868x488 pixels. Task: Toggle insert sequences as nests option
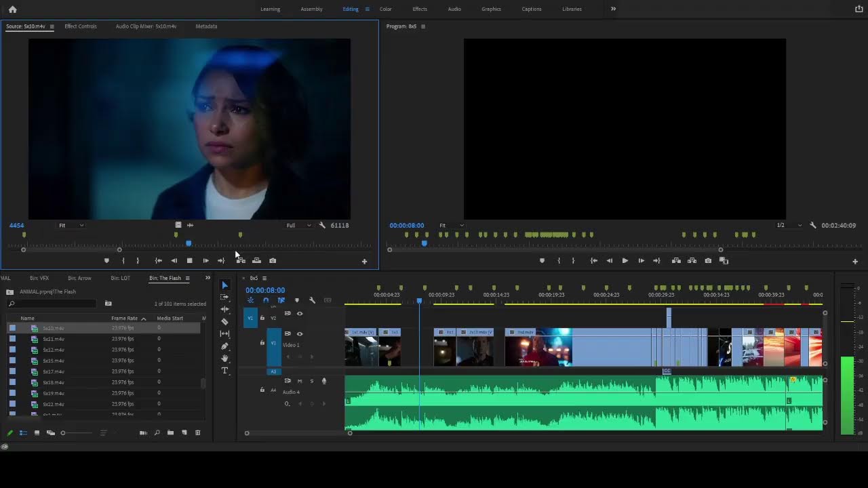click(x=250, y=300)
